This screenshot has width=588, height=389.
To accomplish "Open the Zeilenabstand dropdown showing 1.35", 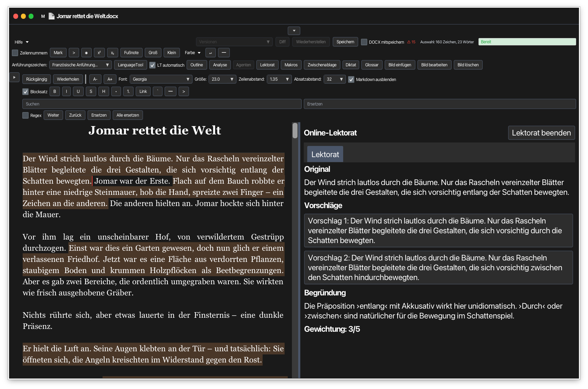I will coord(279,79).
